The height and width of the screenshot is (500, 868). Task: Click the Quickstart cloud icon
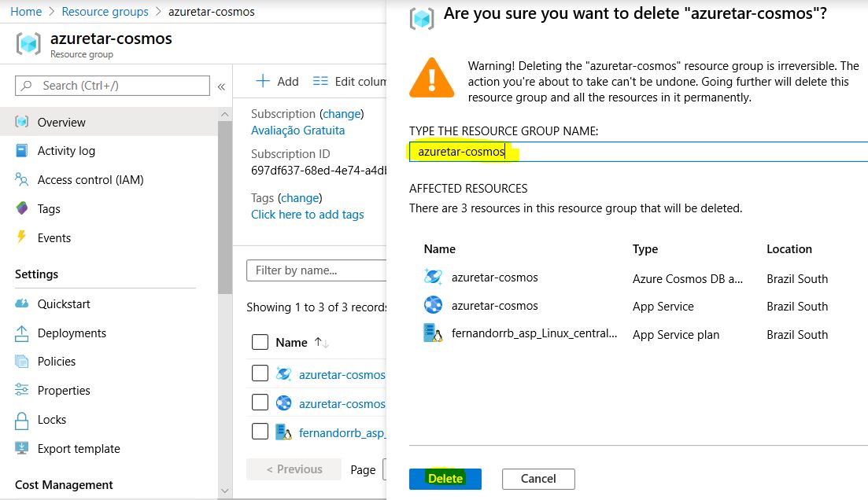tap(21, 303)
